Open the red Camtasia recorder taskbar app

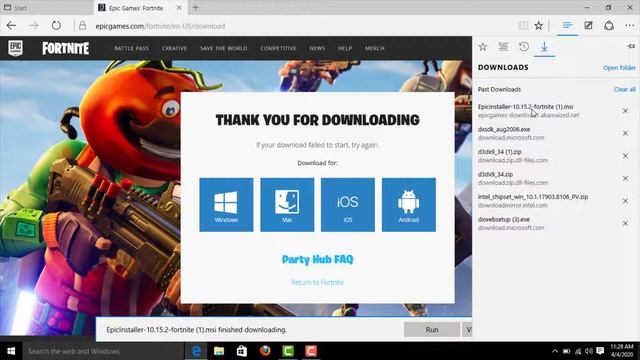(311, 351)
